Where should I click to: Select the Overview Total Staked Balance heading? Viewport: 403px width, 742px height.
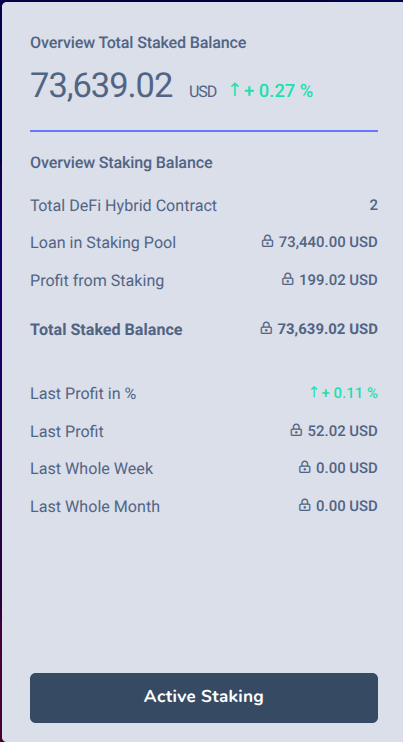pyautogui.click(x=138, y=43)
